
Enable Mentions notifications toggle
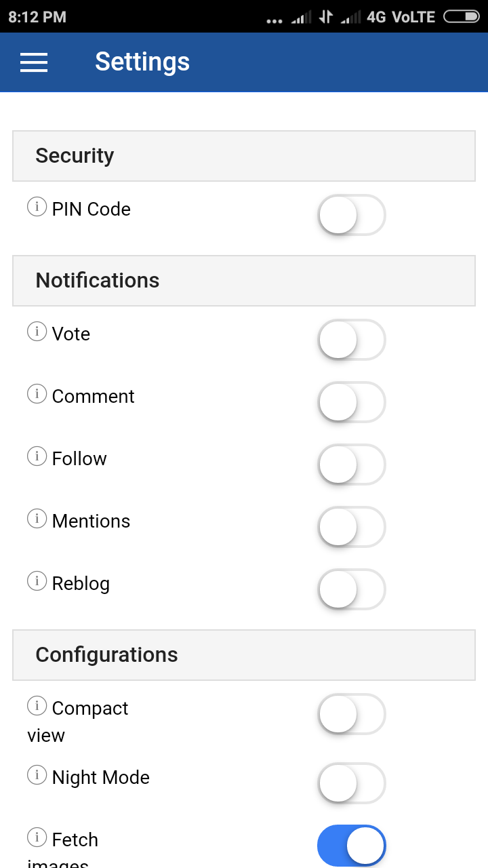[351, 527]
